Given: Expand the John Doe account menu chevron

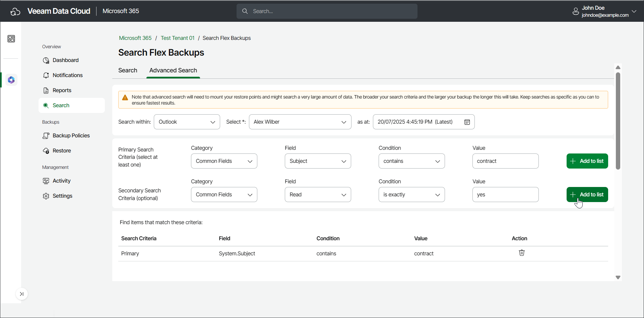Looking at the screenshot, I should (634, 11).
